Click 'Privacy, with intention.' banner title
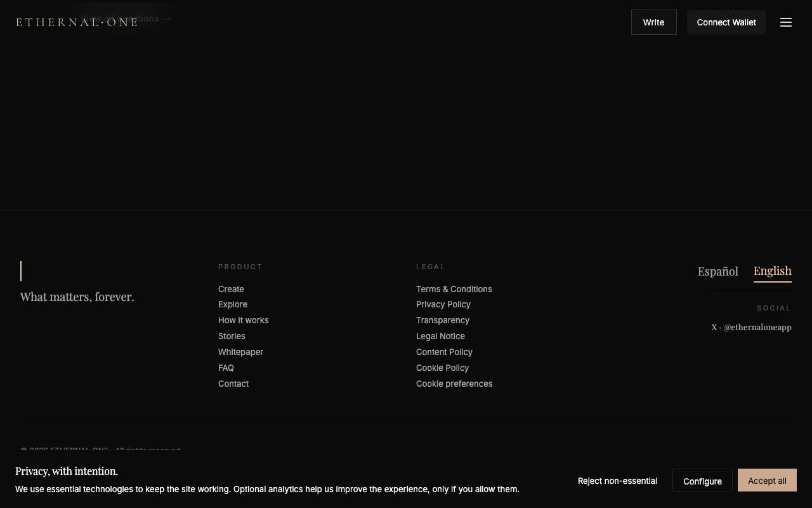 click(67, 471)
